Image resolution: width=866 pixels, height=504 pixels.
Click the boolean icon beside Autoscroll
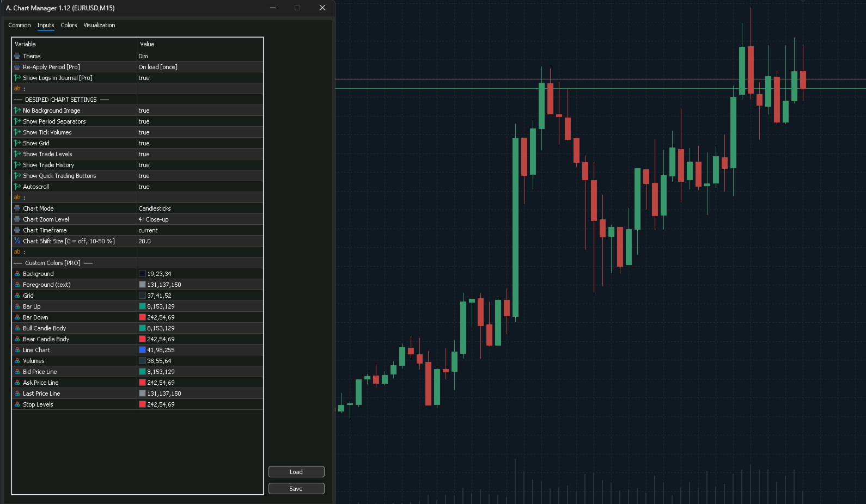(x=17, y=187)
